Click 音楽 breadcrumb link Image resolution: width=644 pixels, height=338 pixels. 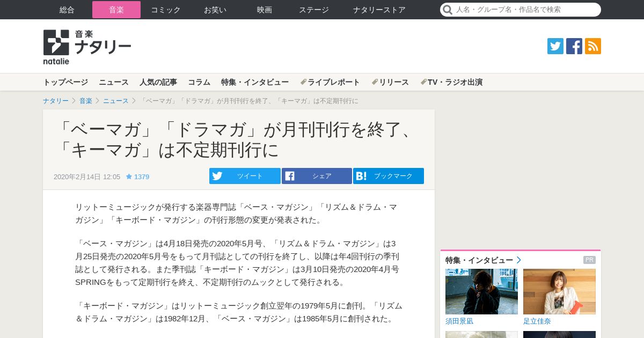tap(86, 101)
